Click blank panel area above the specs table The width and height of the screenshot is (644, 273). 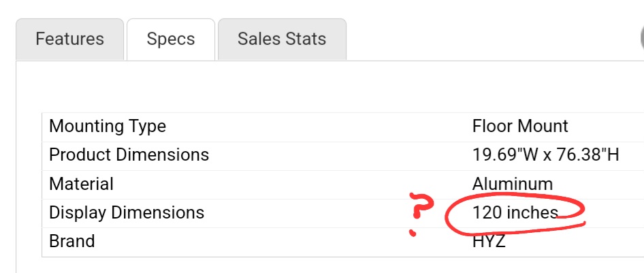[329, 86]
